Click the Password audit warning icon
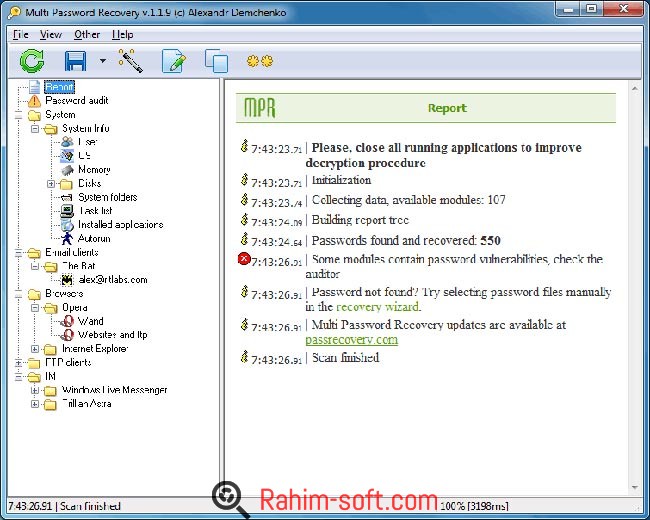650x520 pixels. point(34,100)
